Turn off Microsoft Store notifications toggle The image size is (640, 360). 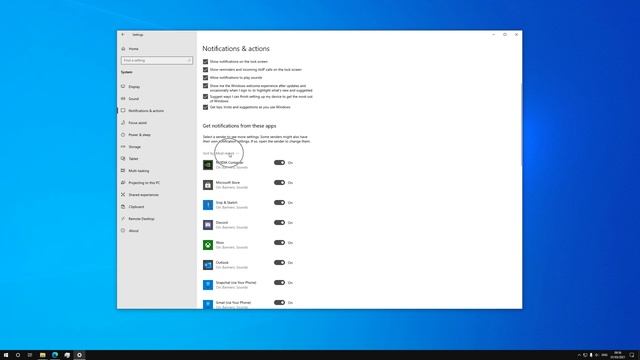click(x=279, y=182)
